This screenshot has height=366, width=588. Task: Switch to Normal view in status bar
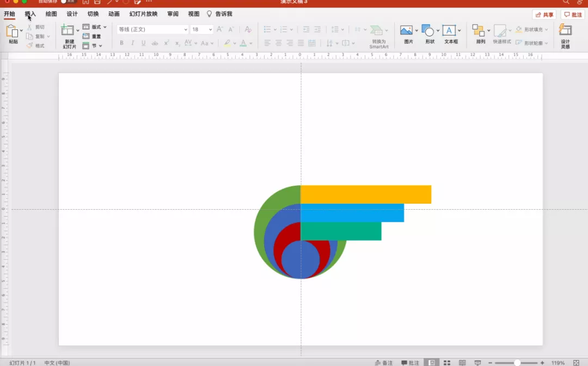tap(432, 363)
